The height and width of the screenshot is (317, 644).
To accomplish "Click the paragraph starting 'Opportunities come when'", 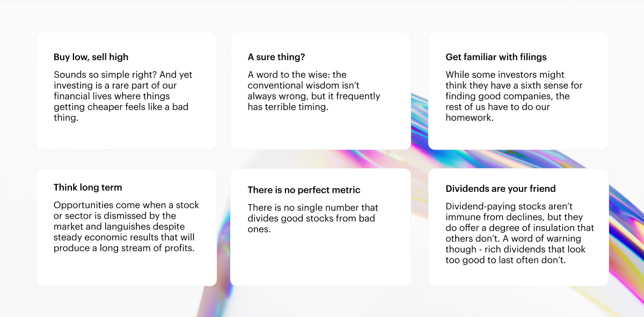I will click(x=126, y=226).
